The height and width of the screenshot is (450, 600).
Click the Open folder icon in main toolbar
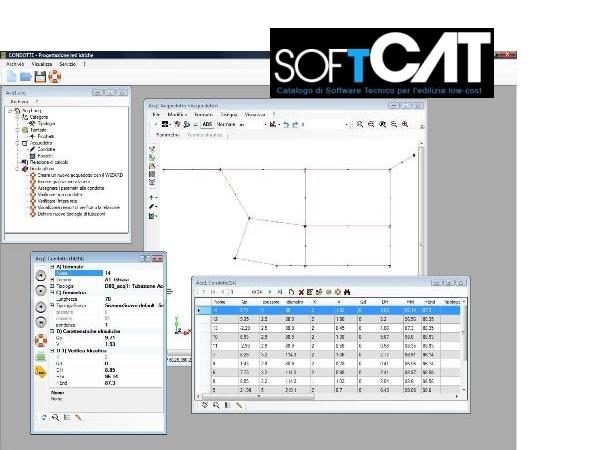(26, 77)
